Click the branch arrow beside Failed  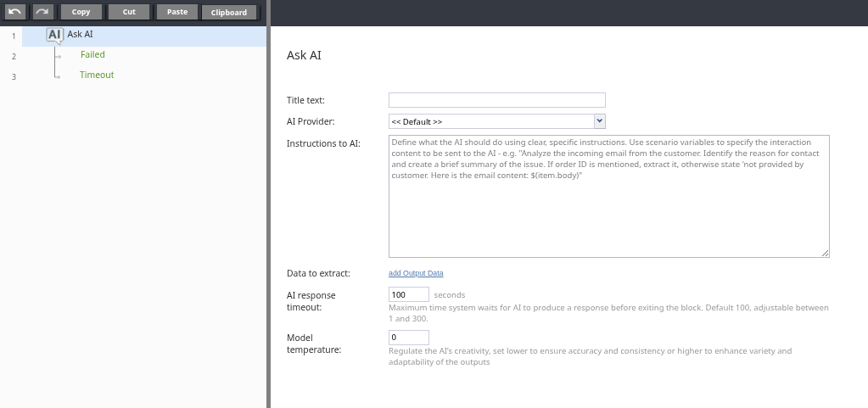[x=58, y=55]
